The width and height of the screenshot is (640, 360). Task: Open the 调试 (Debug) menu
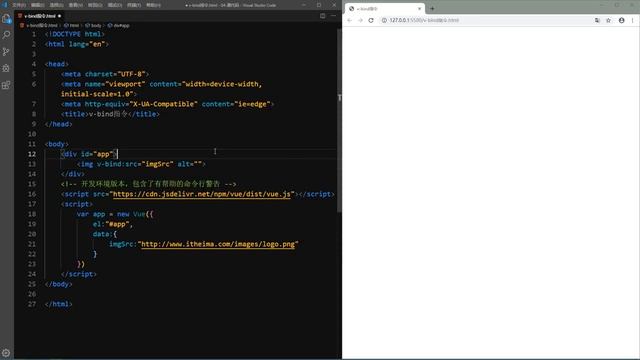tap(115, 5)
